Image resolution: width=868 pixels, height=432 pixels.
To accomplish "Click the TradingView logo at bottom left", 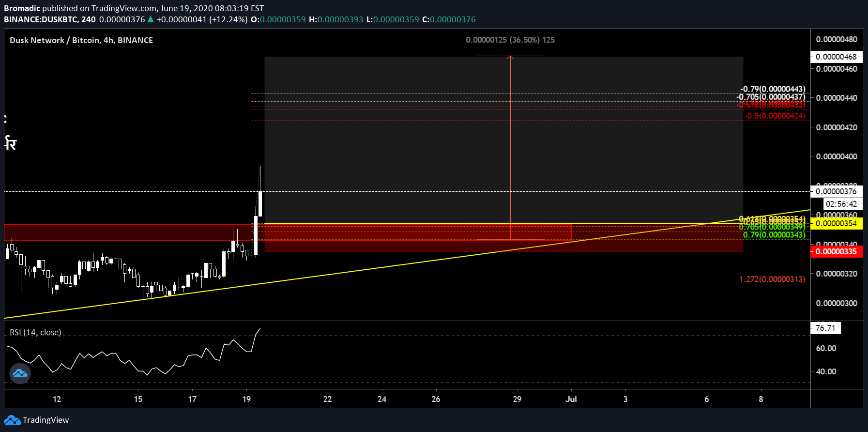I will (x=37, y=420).
